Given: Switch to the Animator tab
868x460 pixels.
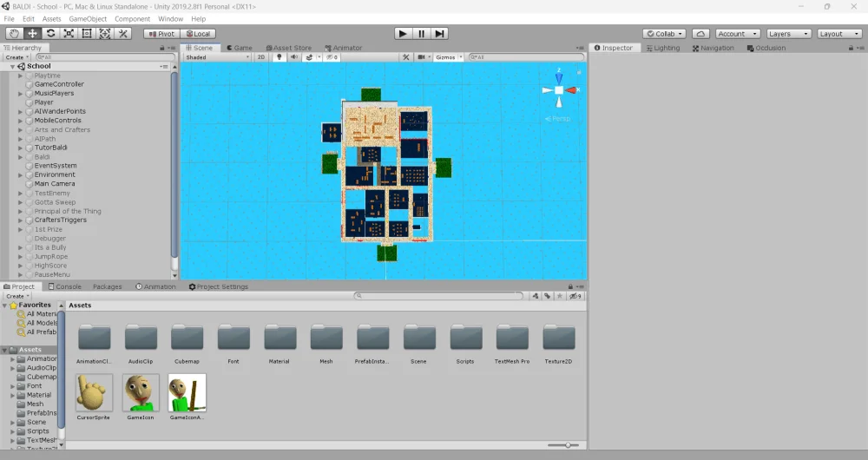Looking at the screenshot, I should (x=343, y=48).
